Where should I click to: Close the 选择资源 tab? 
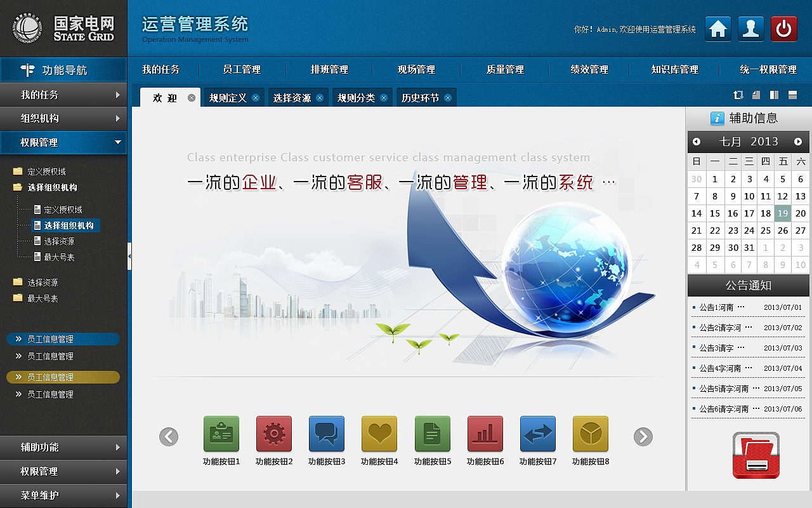(x=320, y=98)
